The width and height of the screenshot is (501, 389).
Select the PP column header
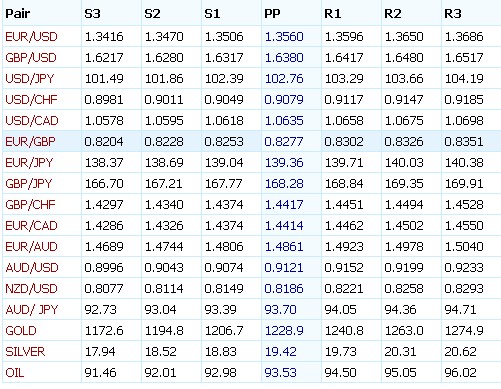point(272,14)
